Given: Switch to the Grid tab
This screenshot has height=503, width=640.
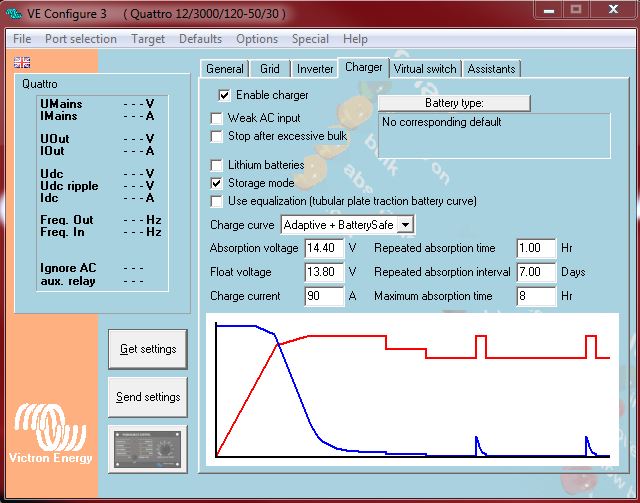Looking at the screenshot, I should click(x=270, y=69).
